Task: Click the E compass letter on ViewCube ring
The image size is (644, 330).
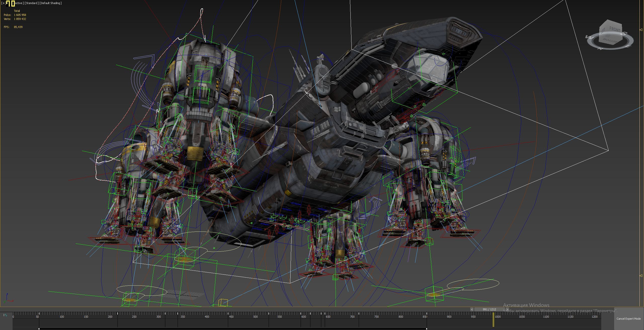Action: tap(628, 46)
